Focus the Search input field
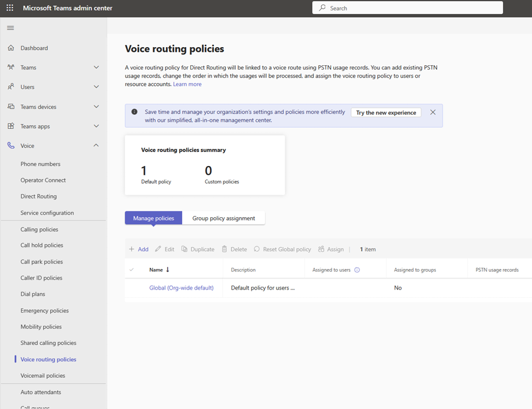The width and height of the screenshot is (532, 409). [408, 8]
